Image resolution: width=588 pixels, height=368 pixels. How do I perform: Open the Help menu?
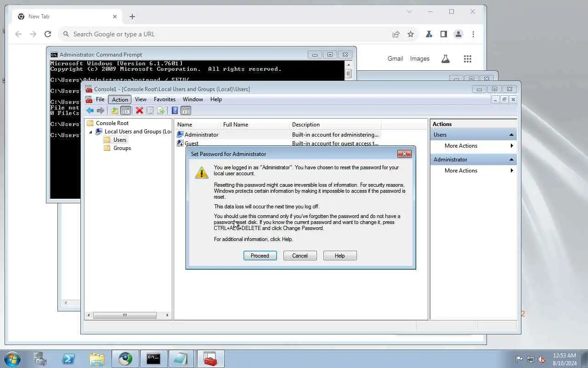point(216,99)
